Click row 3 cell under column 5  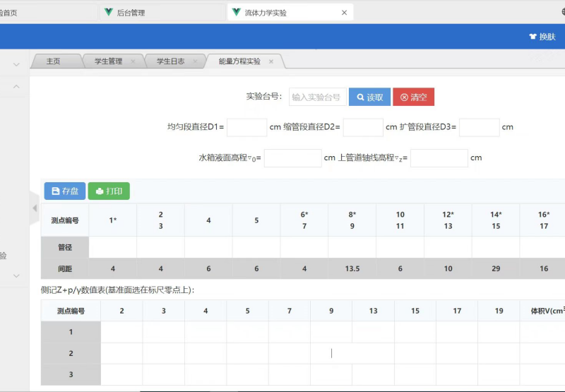point(248,374)
